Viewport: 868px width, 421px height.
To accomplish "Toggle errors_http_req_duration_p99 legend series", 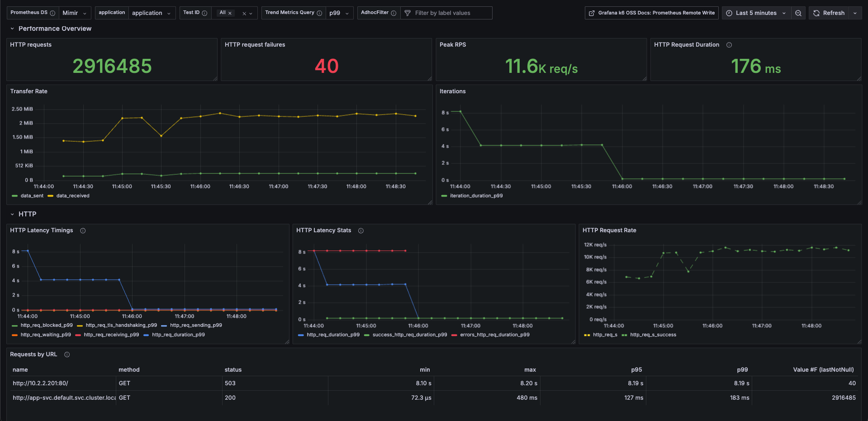I will pyautogui.click(x=494, y=335).
